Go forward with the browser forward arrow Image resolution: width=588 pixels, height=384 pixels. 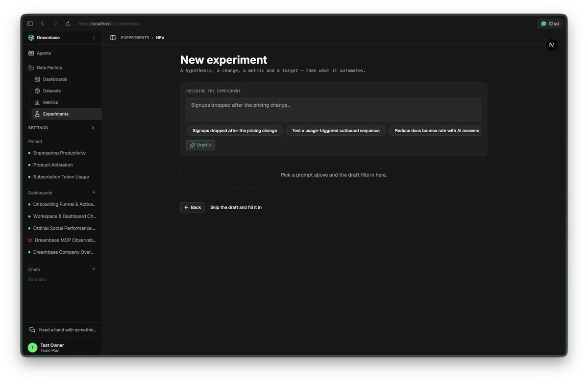coord(55,24)
